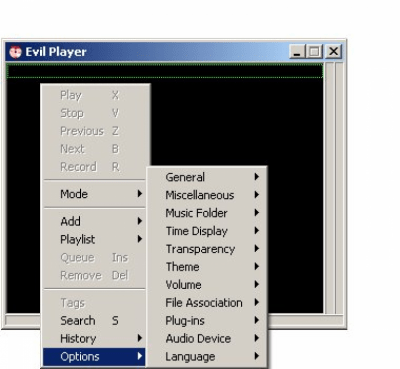The height and width of the screenshot is (369, 400).
Task: Expand the Volume submenu
Action: coord(207,285)
